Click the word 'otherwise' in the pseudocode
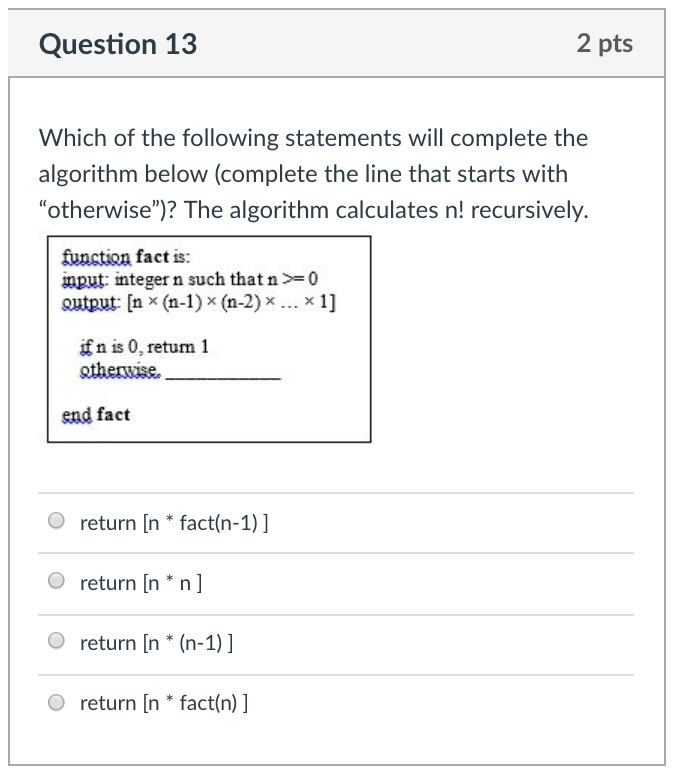This screenshot has width=678, height=772. click(x=121, y=369)
